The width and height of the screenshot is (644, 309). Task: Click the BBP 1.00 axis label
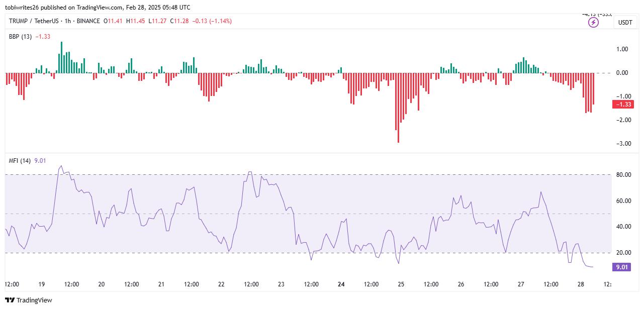[x=622, y=49]
